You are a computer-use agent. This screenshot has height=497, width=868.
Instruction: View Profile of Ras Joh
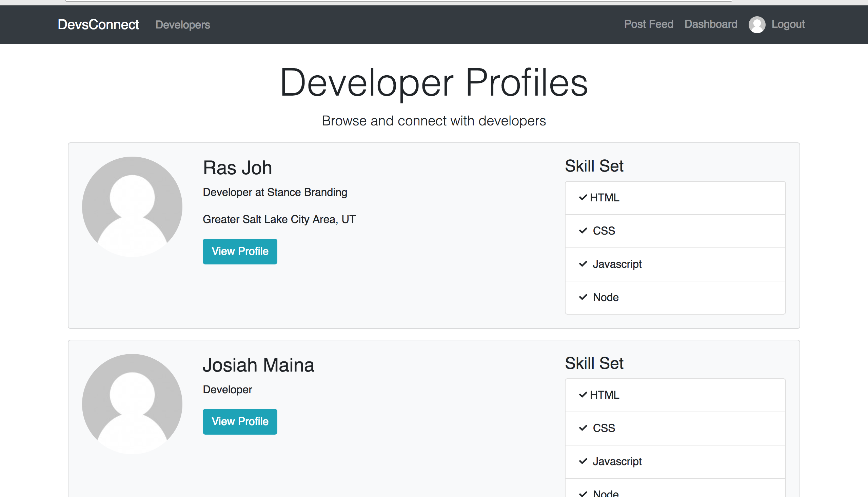240,251
